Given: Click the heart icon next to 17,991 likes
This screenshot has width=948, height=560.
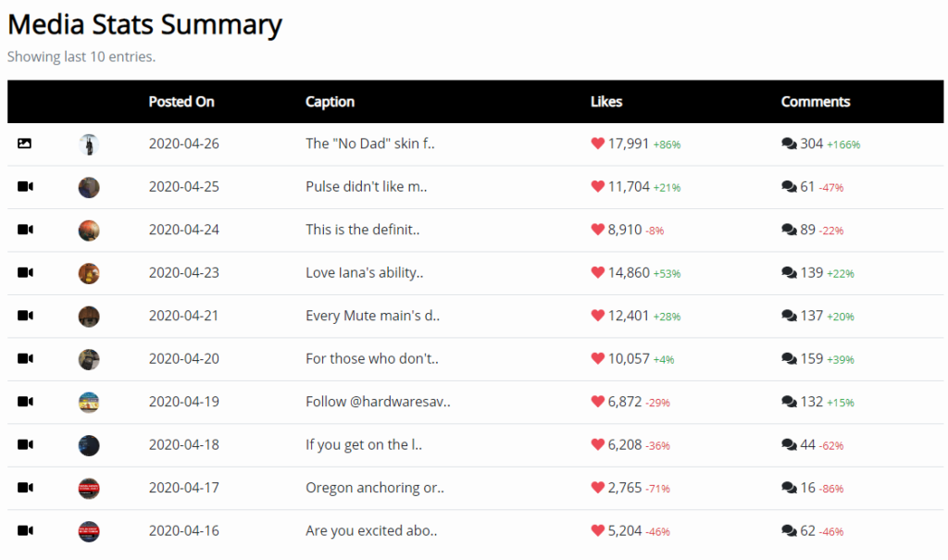Looking at the screenshot, I should click(x=597, y=143).
